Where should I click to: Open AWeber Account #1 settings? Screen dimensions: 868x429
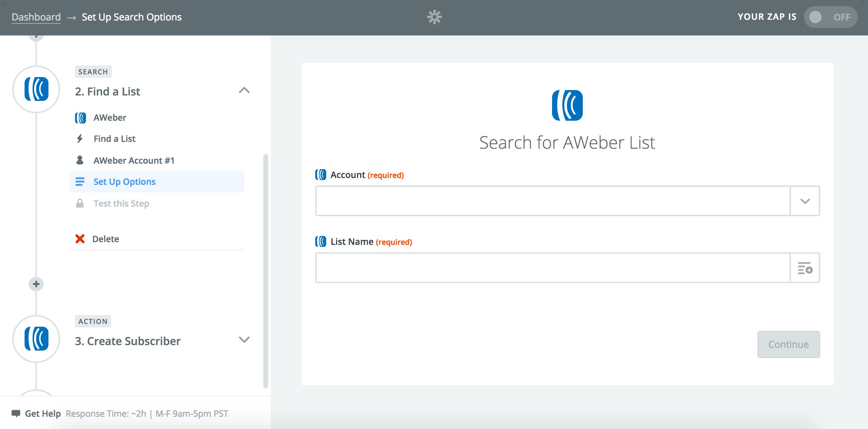click(157, 160)
